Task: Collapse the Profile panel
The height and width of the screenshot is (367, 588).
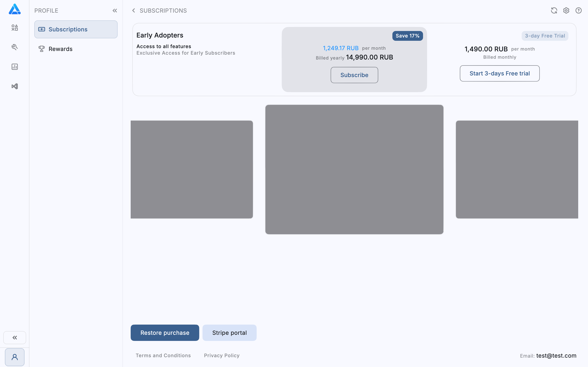Action: (x=115, y=10)
